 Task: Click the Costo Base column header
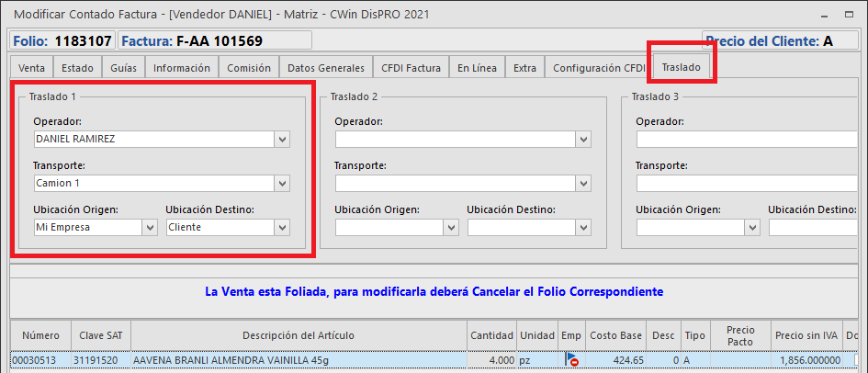coord(615,335)
